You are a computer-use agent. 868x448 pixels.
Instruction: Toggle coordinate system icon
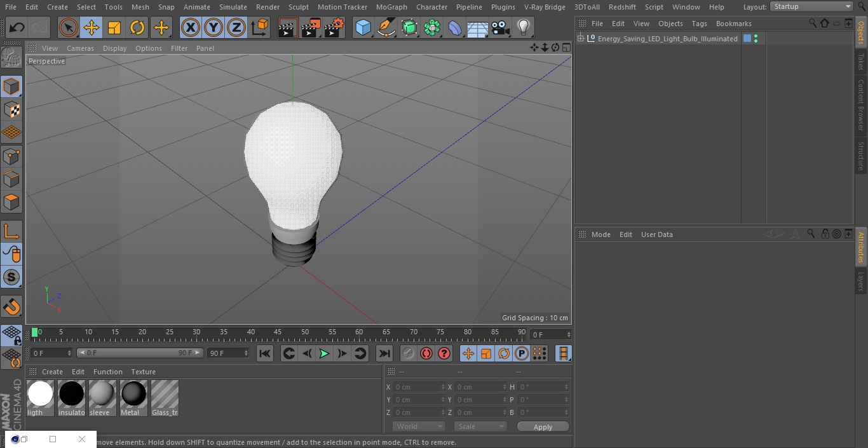pyautogui.click(x=260, y=27)
